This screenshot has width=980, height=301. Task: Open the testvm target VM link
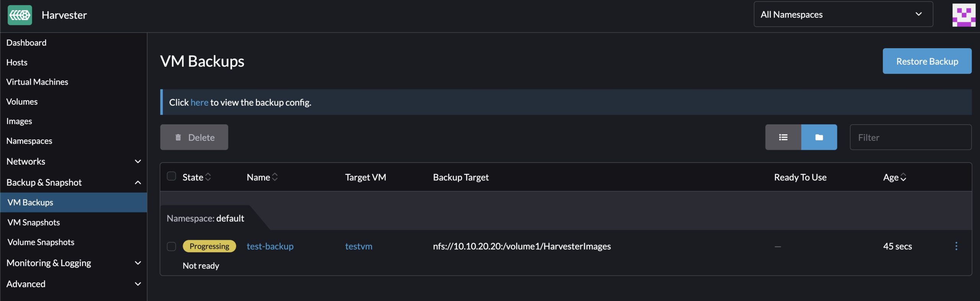[x=359, y=246]
